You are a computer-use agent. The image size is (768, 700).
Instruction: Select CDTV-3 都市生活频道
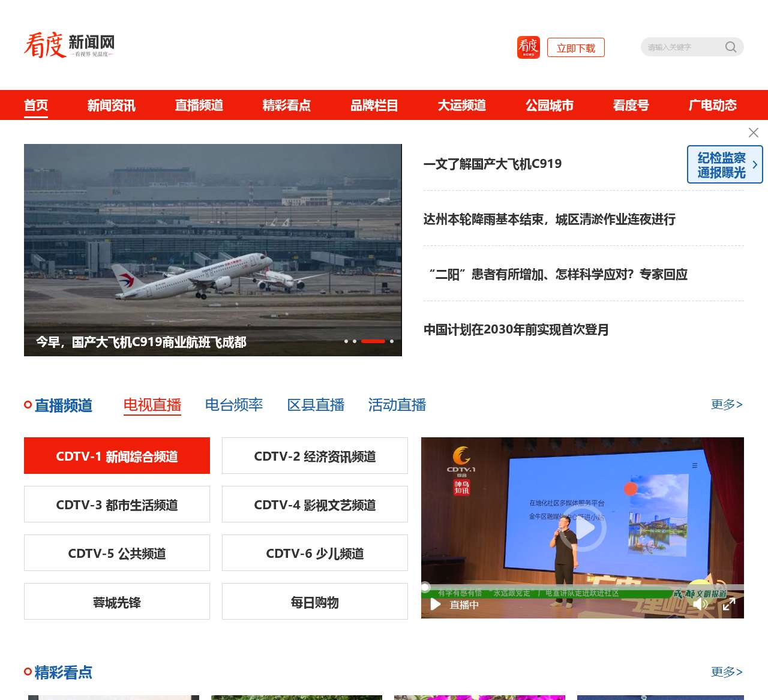point(117,504)
